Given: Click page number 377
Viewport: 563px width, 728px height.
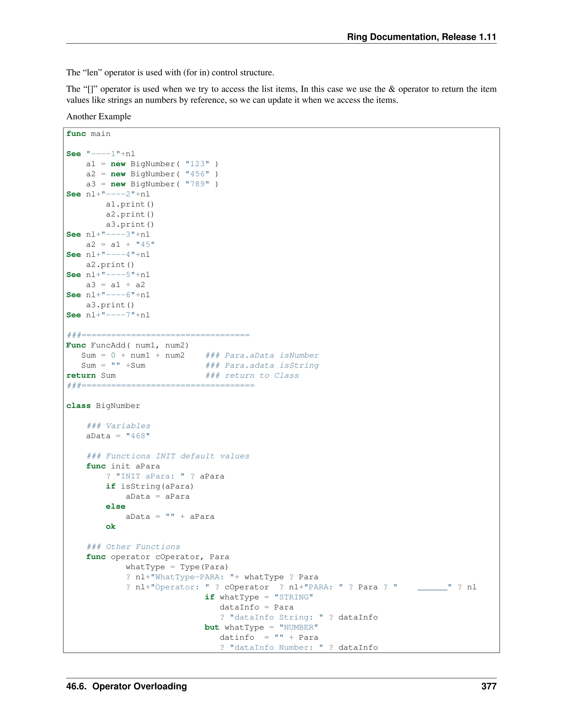Looking at the screenshot, I should (489, 686).
